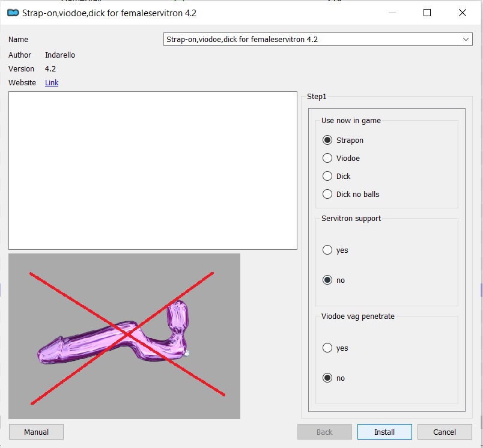Close the installer window
Screen dimensions: 483x448
(463, 13)
